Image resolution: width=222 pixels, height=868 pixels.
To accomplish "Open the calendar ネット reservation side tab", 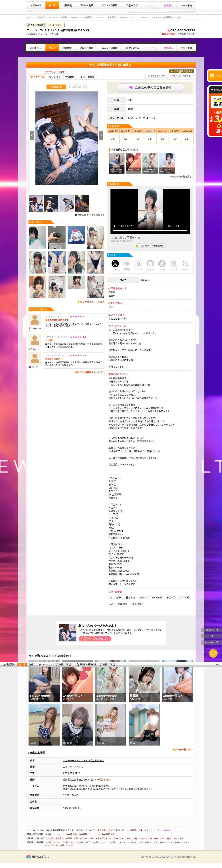I will (x=215, y=76).
